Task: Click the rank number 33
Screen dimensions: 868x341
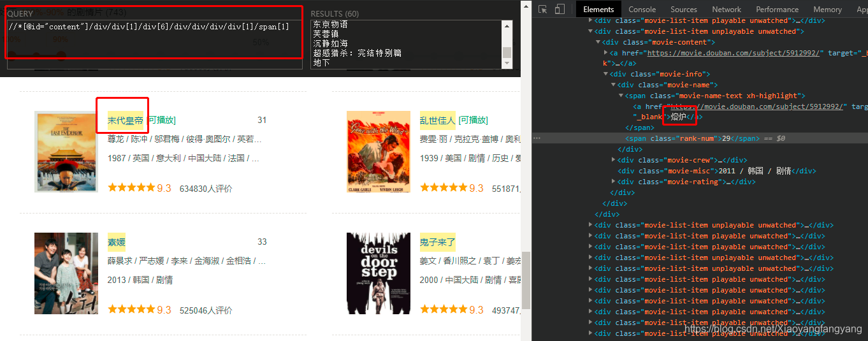Action: click(262, 242)
